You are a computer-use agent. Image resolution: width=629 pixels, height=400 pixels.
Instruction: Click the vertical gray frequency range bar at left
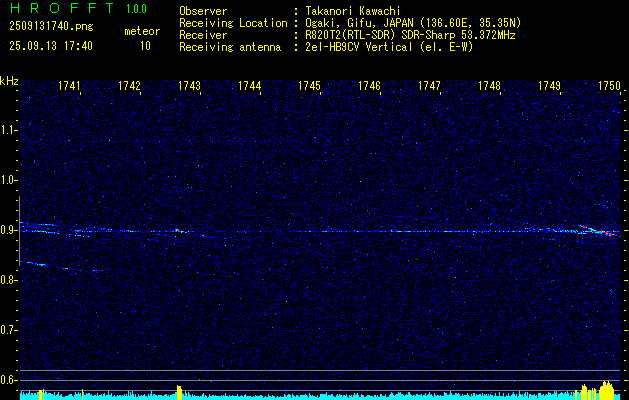(x=19, y=231)
